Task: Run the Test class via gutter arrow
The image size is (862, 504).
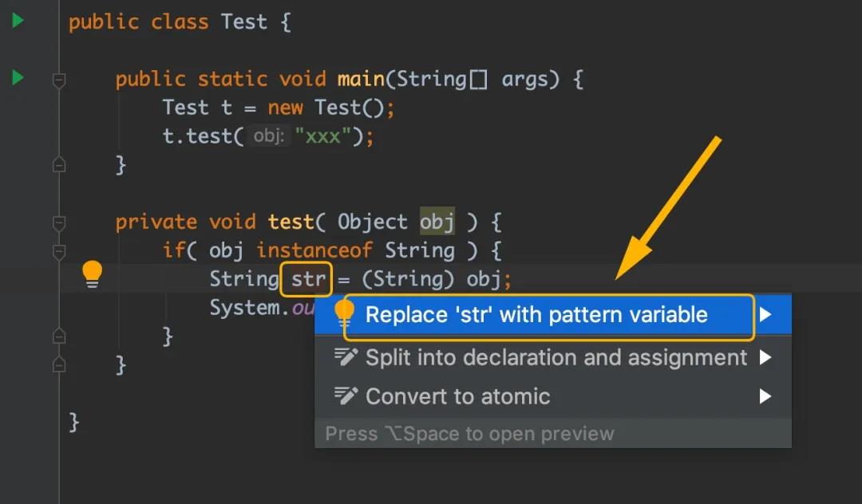Action: click(18, 20)
